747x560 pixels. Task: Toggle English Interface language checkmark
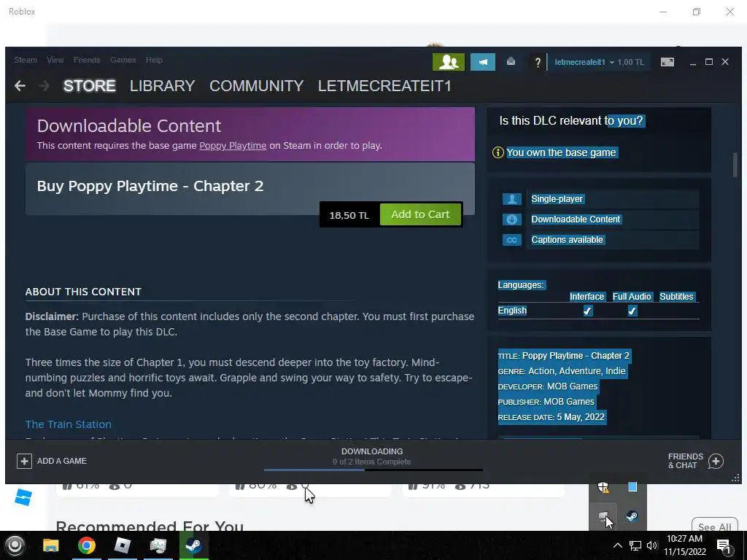[x=588, y=311]
